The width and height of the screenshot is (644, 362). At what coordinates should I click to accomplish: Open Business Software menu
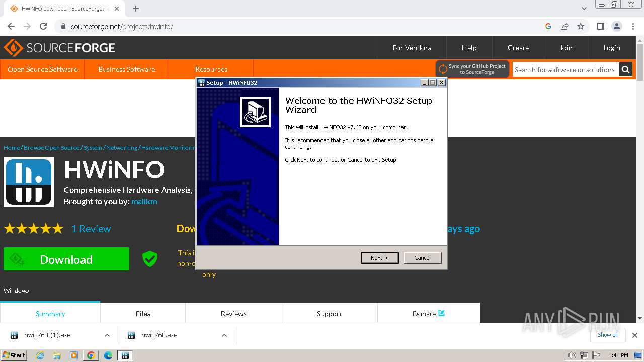coord(126,69)
